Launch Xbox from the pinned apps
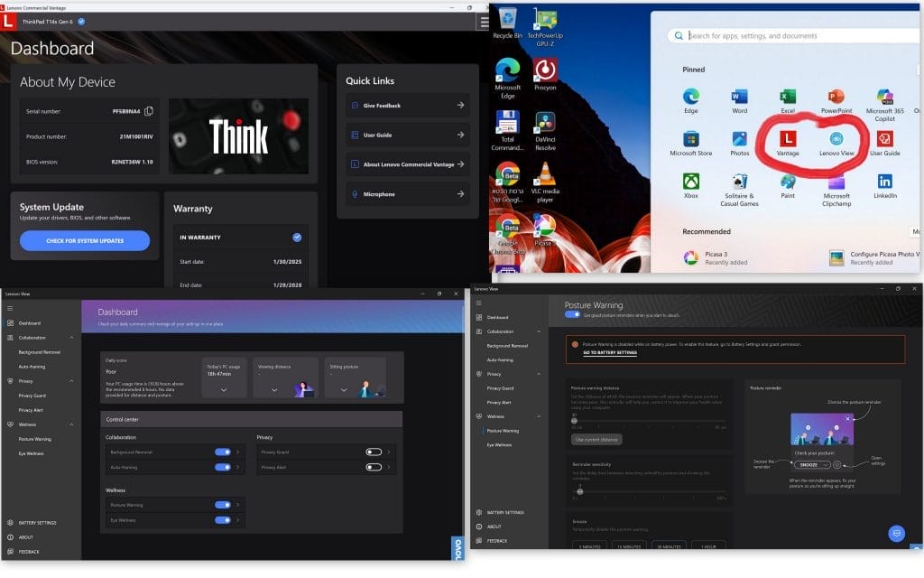This screenshot has width=924, height=578. click(690, 186)
